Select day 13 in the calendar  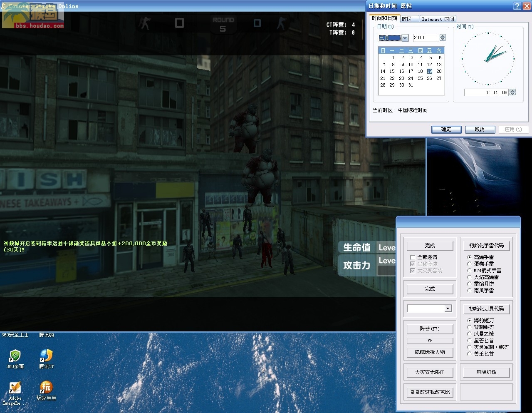[439, 65]
